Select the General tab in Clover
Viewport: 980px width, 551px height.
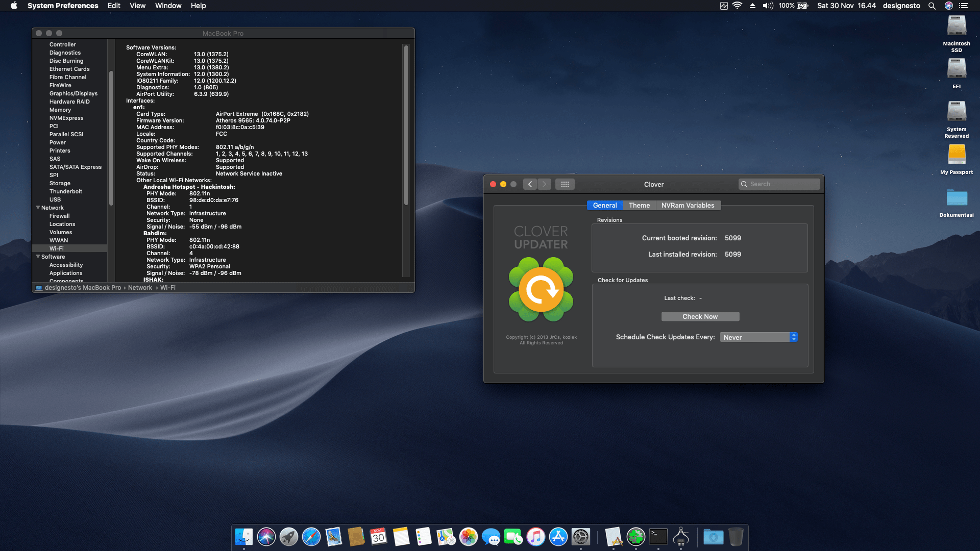[605, 205]
